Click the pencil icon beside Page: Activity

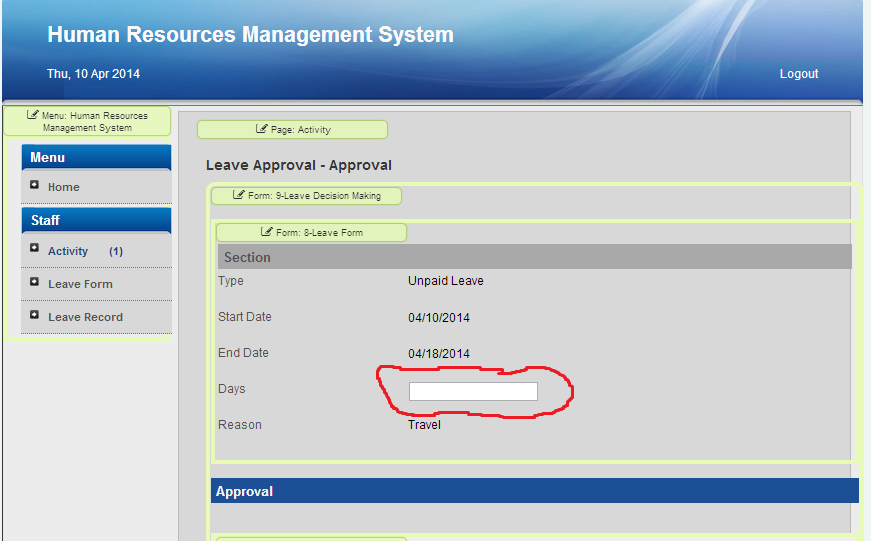(262, 129)
